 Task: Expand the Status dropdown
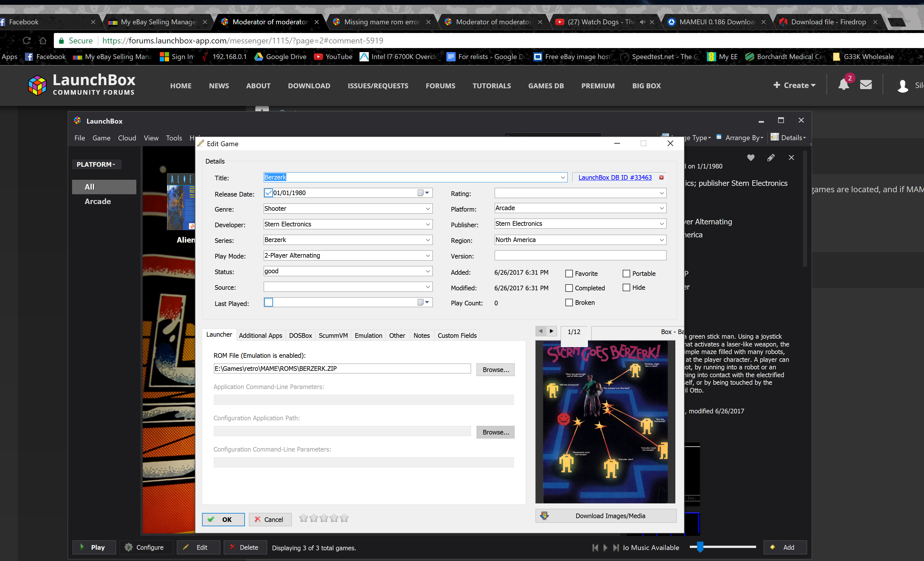428,271
